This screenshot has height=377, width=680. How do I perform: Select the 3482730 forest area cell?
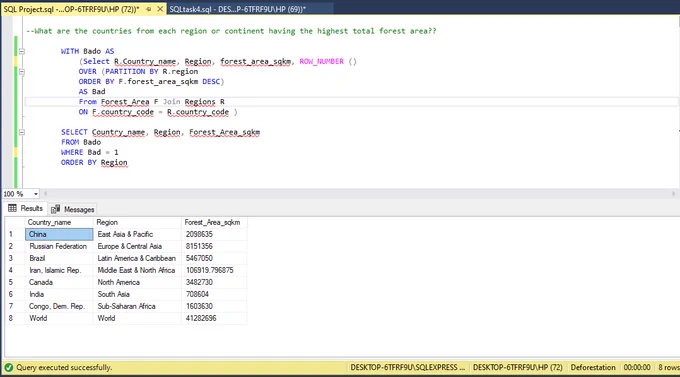pyautogui.click(x=214, y=282)
